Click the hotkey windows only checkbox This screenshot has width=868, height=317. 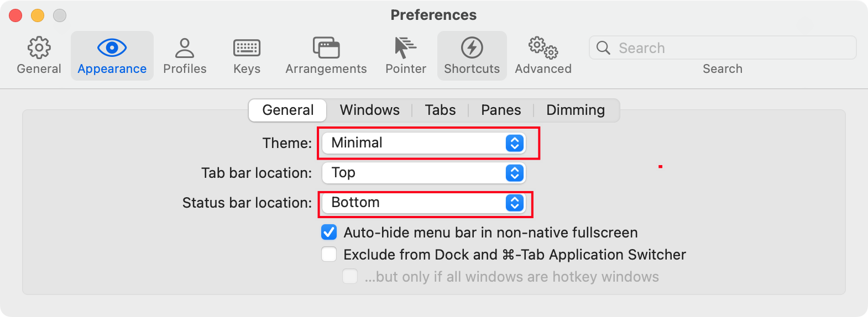350,276
